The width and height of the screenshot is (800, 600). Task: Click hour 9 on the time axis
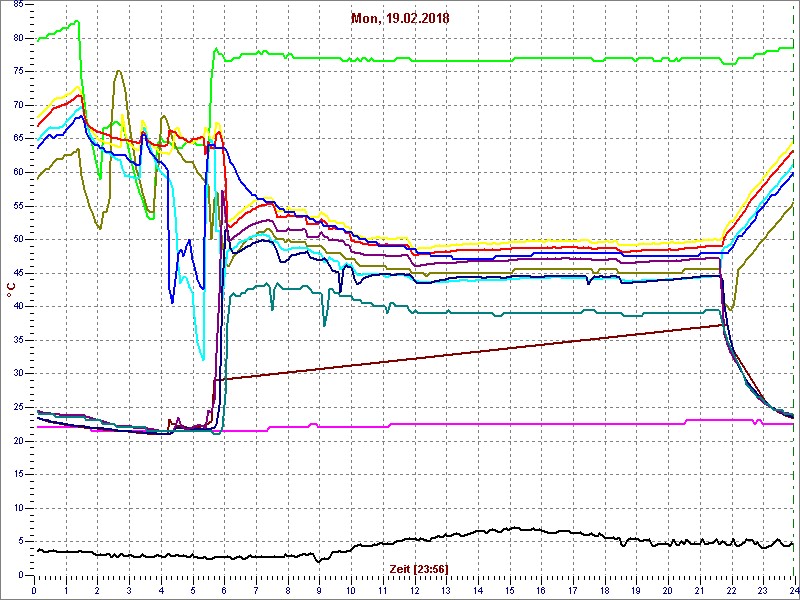(319, 589)
